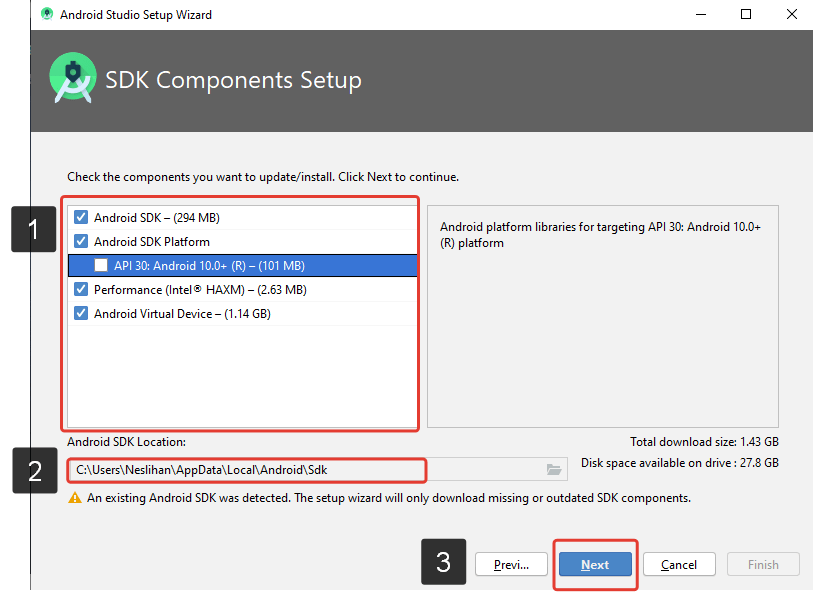Click the Cancel button

[x=679, y=565]
